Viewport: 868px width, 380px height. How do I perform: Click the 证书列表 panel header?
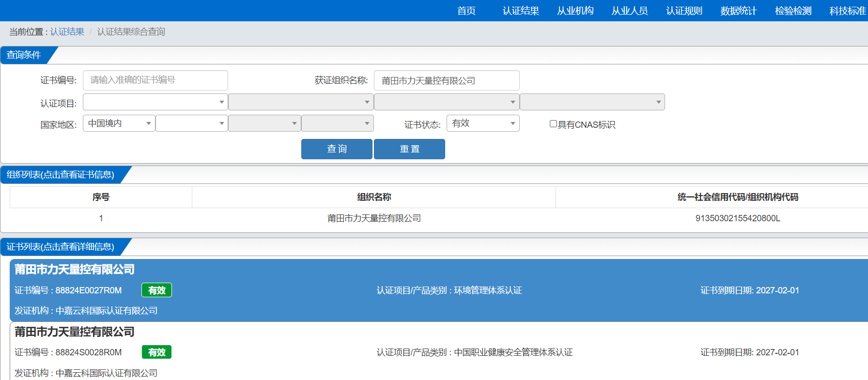pos(61,247)
